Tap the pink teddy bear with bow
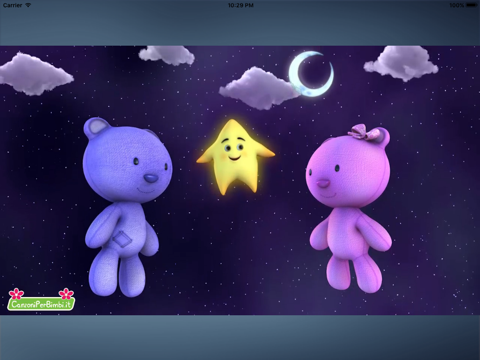The height and width of the screenshot is (360, 480). (349, 209)
